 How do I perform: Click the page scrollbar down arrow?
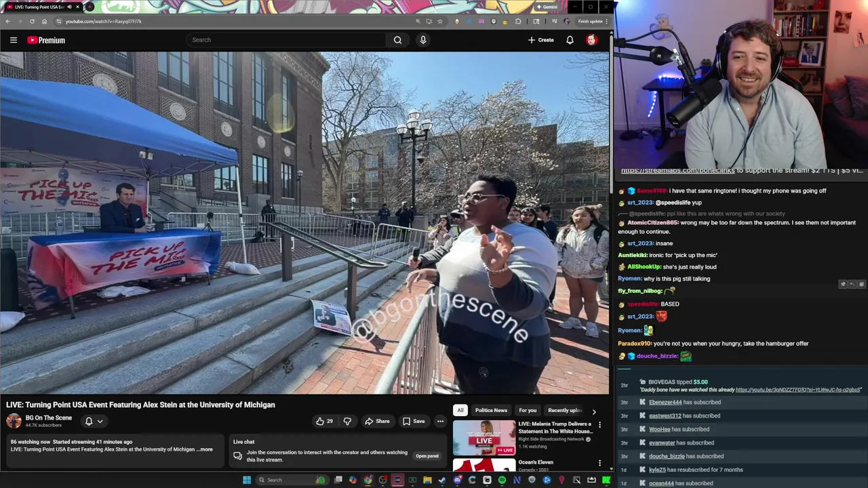point(612,468)
